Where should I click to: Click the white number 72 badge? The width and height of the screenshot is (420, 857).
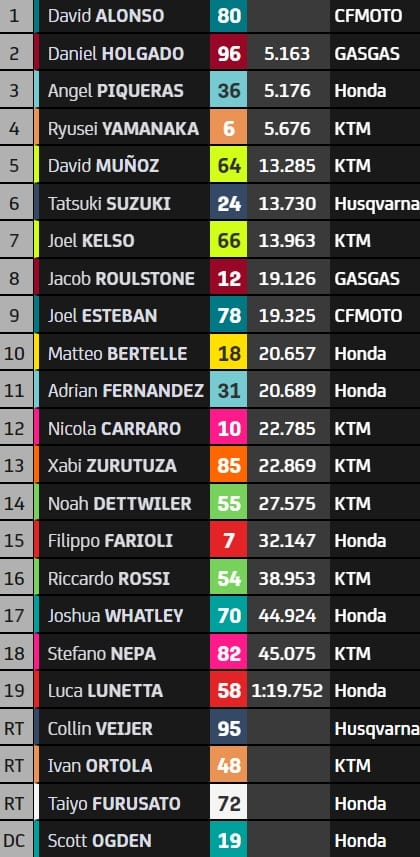[229, 803]
